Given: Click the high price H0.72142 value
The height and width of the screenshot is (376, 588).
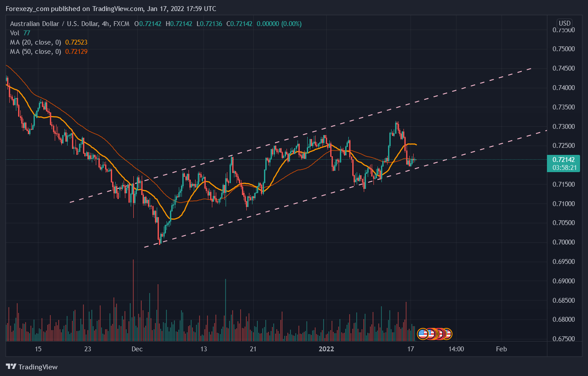Looking at the screenshot, I should (x=179, y=24).
